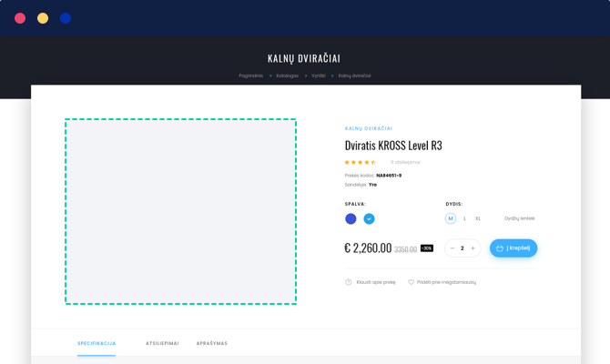
Task: Click the product image placeholder
Action: 180,211
